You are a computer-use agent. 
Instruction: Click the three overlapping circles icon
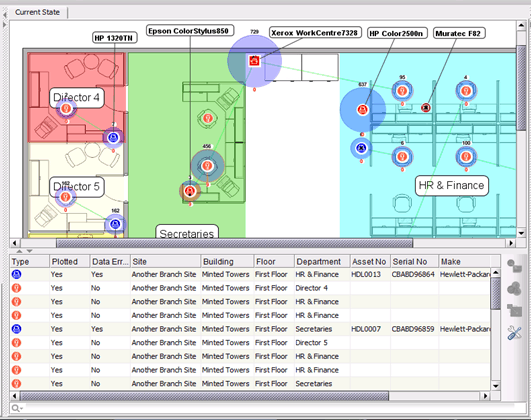(514, 289)
